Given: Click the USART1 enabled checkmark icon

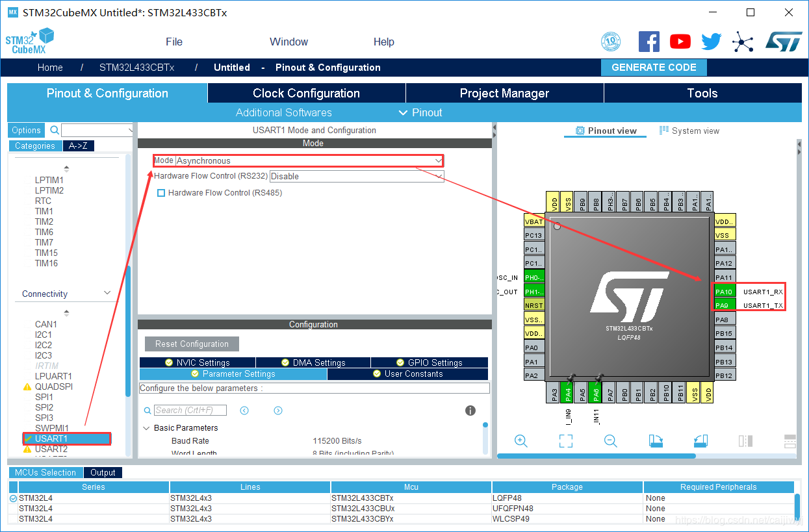Looking at the screenshot, I should [x=27, y=438].
